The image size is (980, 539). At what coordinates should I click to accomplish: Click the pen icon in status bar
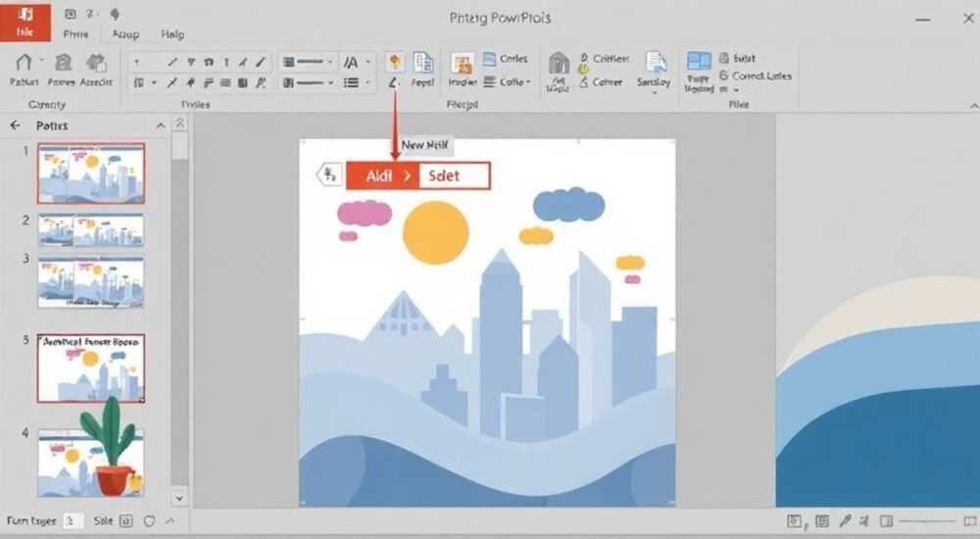[x=845, y=520]
